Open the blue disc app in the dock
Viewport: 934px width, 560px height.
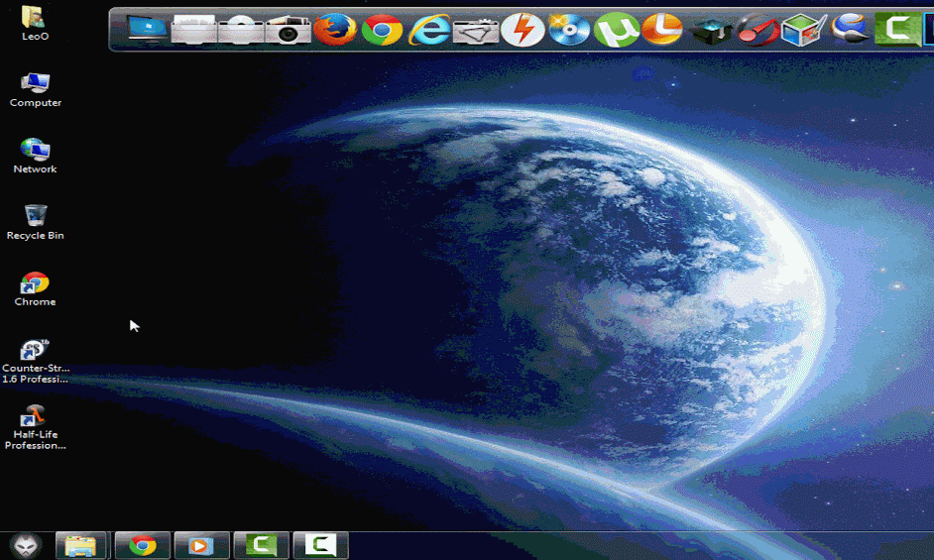click(x=569, y=29)
